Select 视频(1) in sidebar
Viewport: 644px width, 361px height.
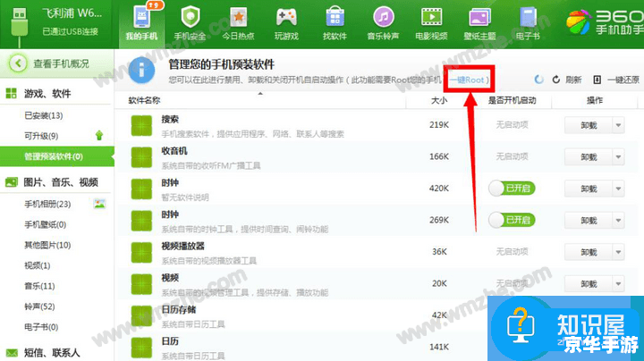(x=37, y=265)
